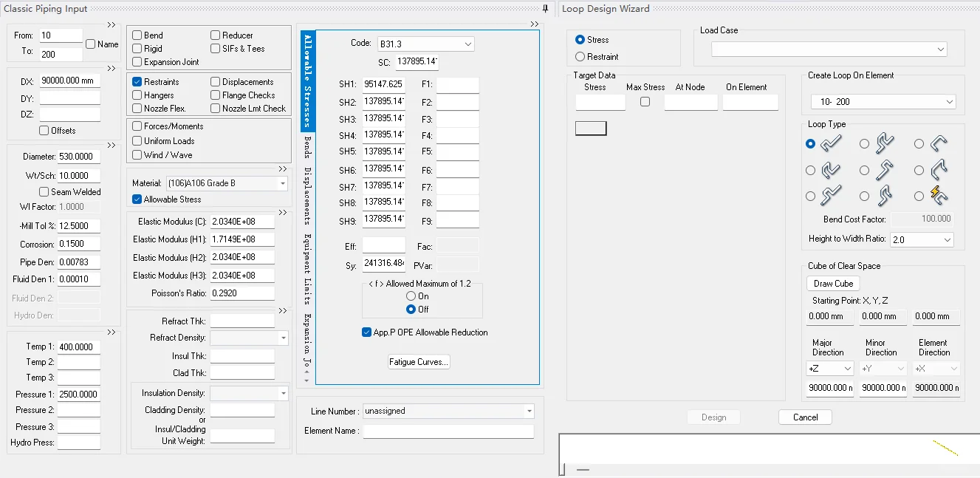This screenshot has width=980, height=478.
Task: Click the Draw Cube button
Action: click(x=833, y=284)
